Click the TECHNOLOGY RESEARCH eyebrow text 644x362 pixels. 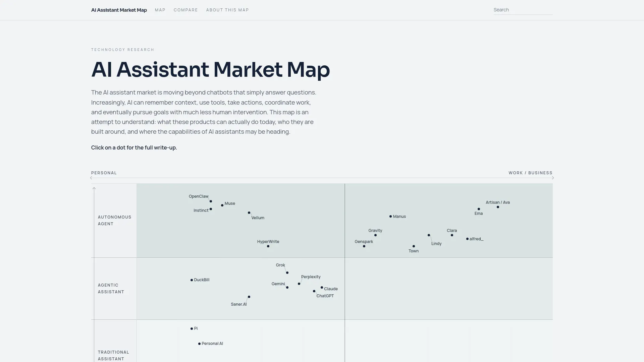pyautogui.click(x=123, y=50)
